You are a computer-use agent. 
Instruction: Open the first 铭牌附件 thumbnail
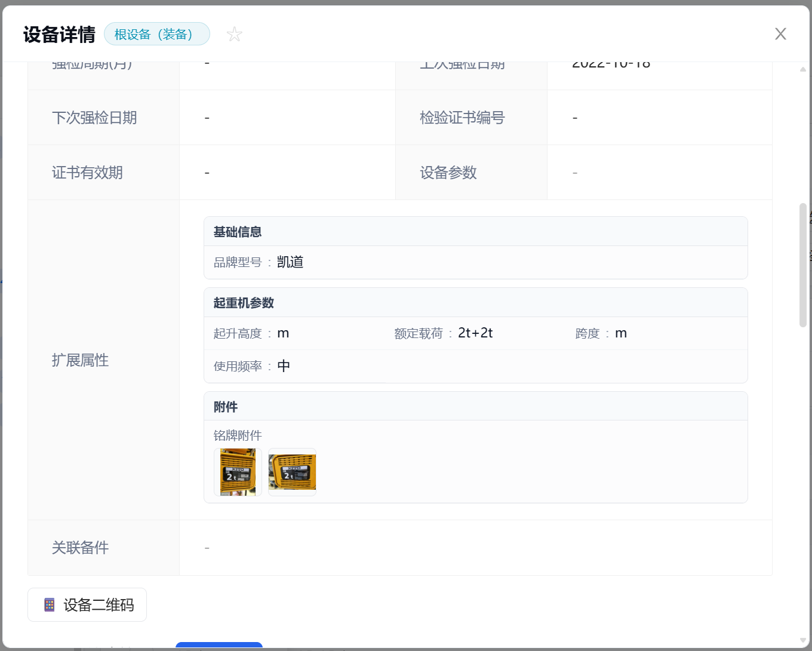tap(238, 472)
